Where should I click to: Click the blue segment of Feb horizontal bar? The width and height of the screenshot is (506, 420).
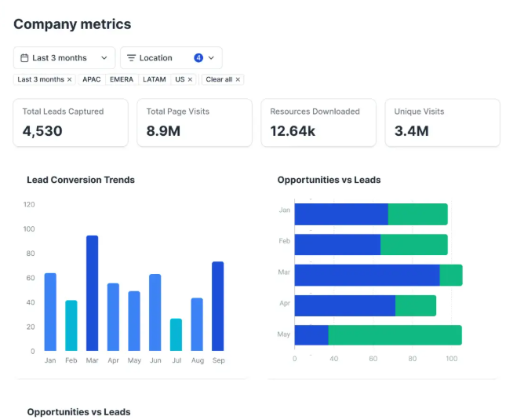337,245
